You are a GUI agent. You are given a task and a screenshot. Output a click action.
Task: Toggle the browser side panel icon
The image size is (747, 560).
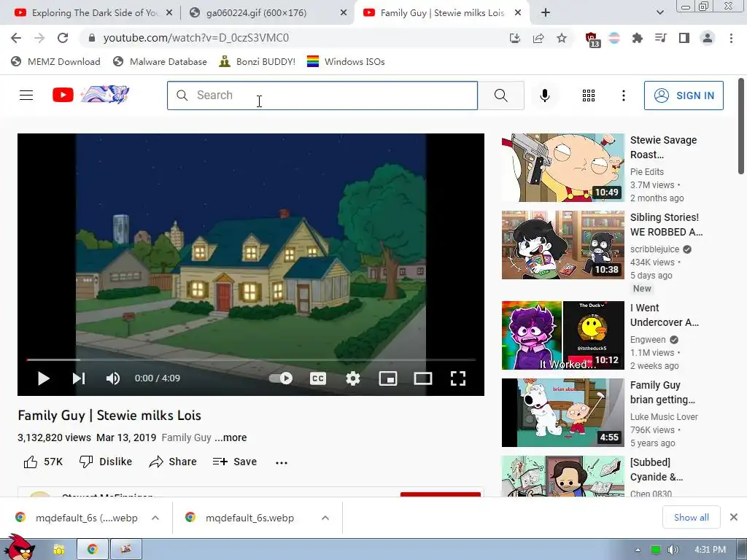coord(684,38)
